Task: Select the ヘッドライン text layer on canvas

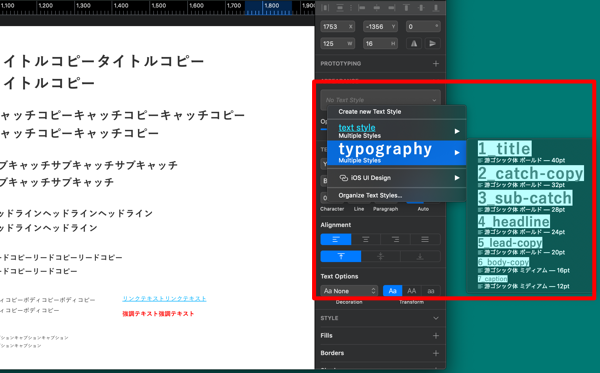Action: 76,221
